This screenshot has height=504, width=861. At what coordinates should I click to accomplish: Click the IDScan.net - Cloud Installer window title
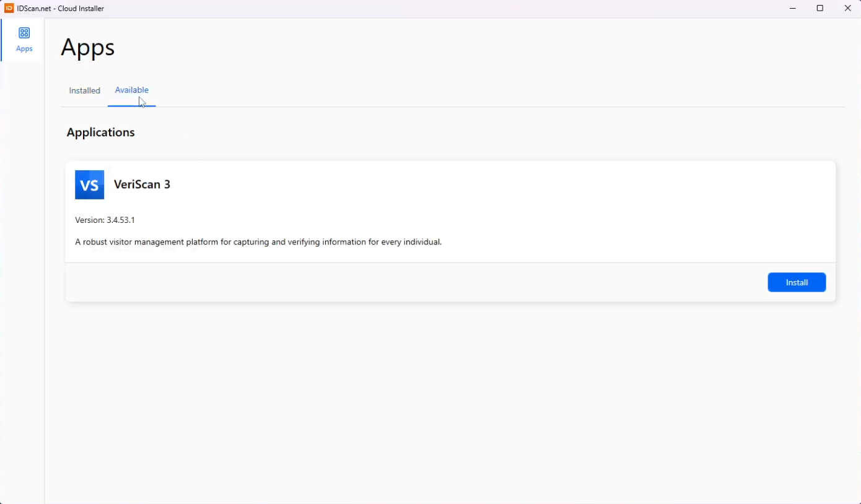pos(61,9)
